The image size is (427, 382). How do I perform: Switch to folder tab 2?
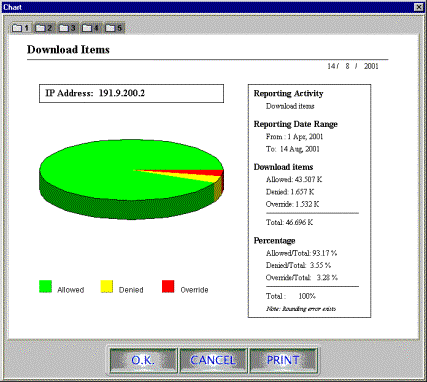[44, 28]
